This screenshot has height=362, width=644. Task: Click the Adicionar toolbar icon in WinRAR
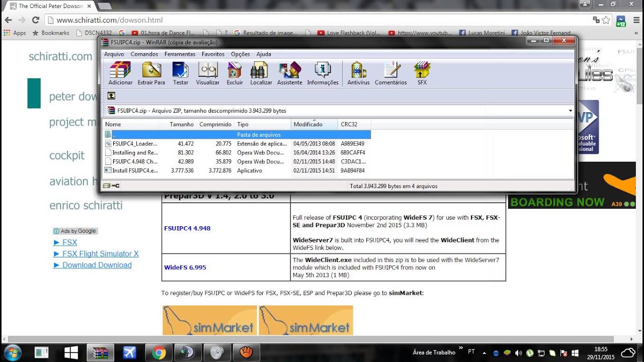pos(120,73)
